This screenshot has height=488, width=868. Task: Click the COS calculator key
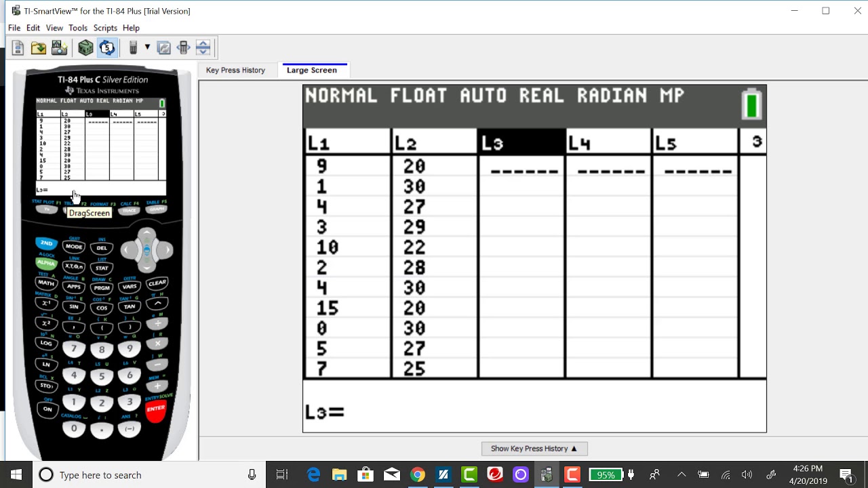102,308
